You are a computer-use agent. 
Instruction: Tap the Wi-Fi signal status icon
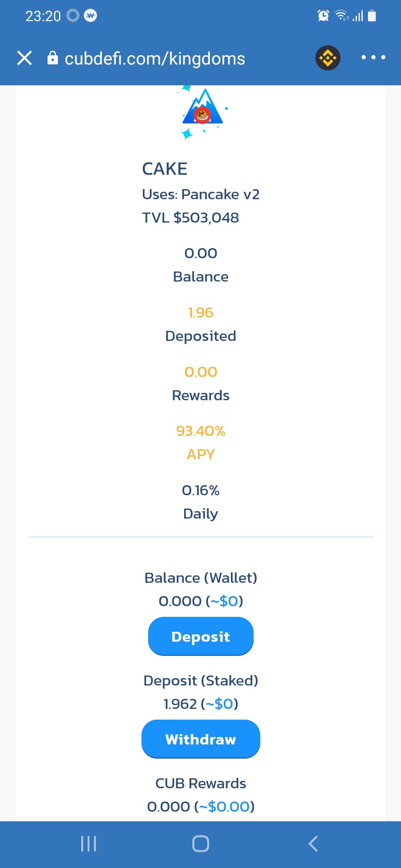pos(341,16)
